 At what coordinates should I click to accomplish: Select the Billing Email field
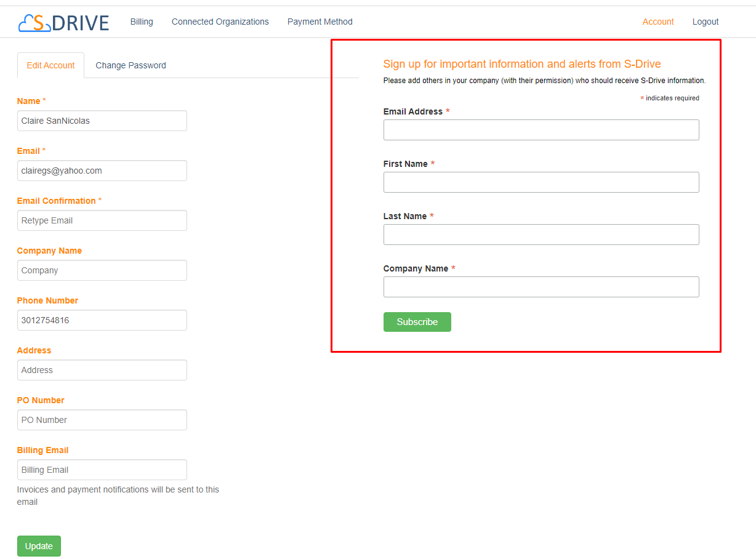(x=102, y=470)
